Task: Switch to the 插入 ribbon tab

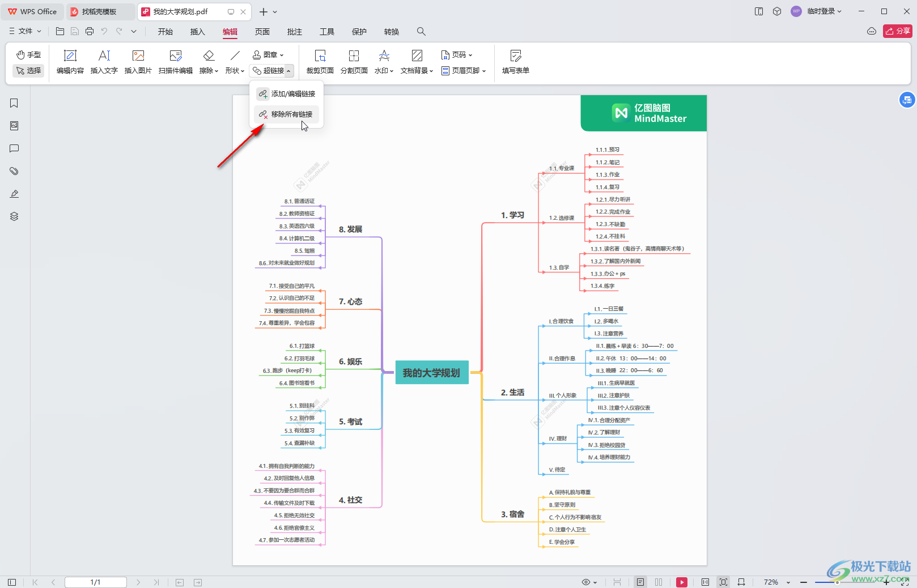Action: (198, 32)
